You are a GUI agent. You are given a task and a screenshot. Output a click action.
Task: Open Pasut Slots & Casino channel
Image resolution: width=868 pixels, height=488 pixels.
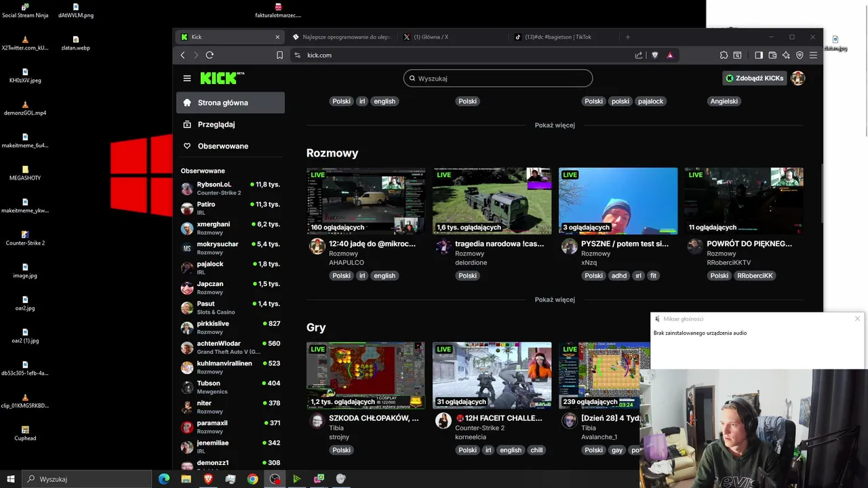[231, 308]
